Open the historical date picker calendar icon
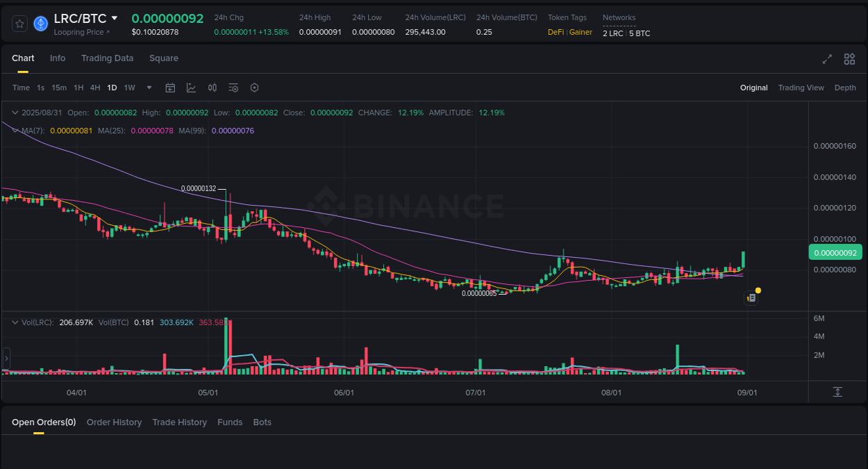Viewport: 868px width, 469px height. [x=170, y=88]
